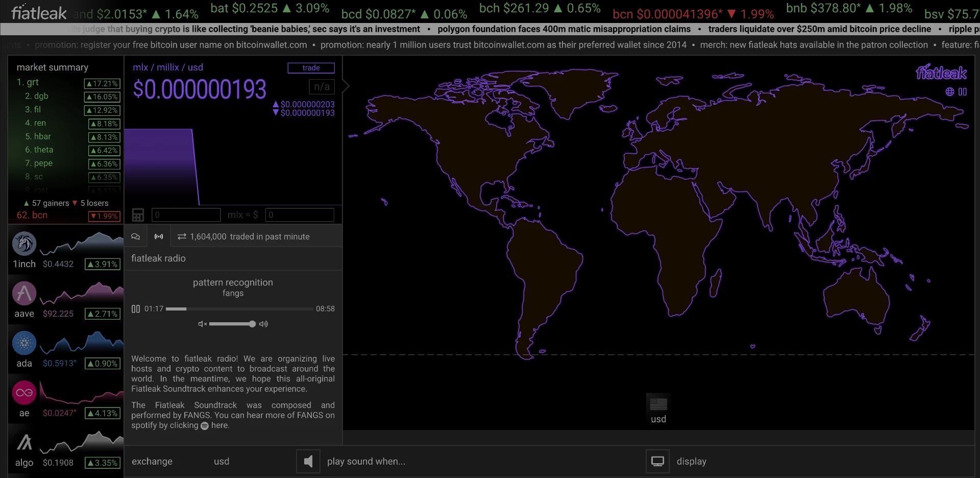Viewport: 980px width, 478px height.
Task: Click the trade button for mlx
Action: tap(311, 68)
